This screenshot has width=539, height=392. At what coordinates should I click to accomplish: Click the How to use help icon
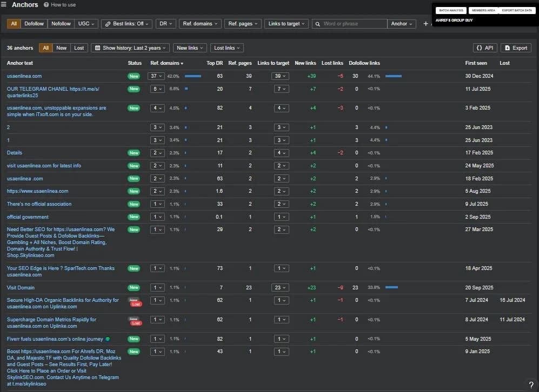(46, 5)
